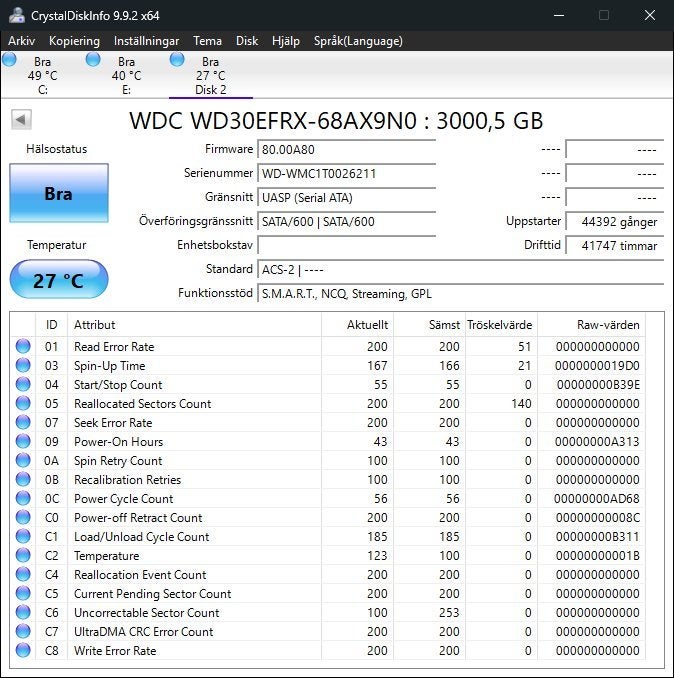
Task: Click the Serienummer field WD-WMC1T0026211
Action: click(x=346, y=173)
